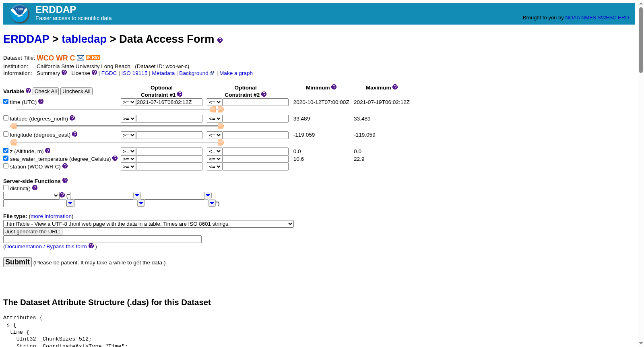Open sea_water_temperature constraint #2 operator dropdown
This screenshot has height=347, width=644.
214,159
